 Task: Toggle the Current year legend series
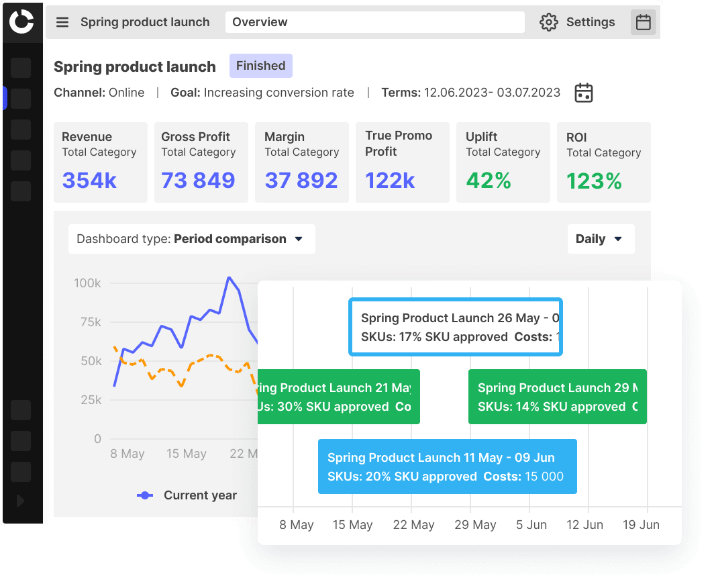tap(187, 495)
